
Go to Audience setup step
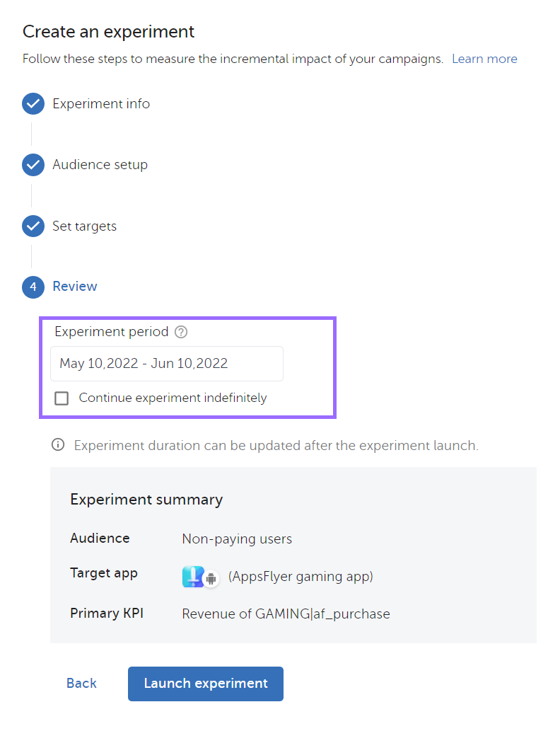[x=100, y=165]
